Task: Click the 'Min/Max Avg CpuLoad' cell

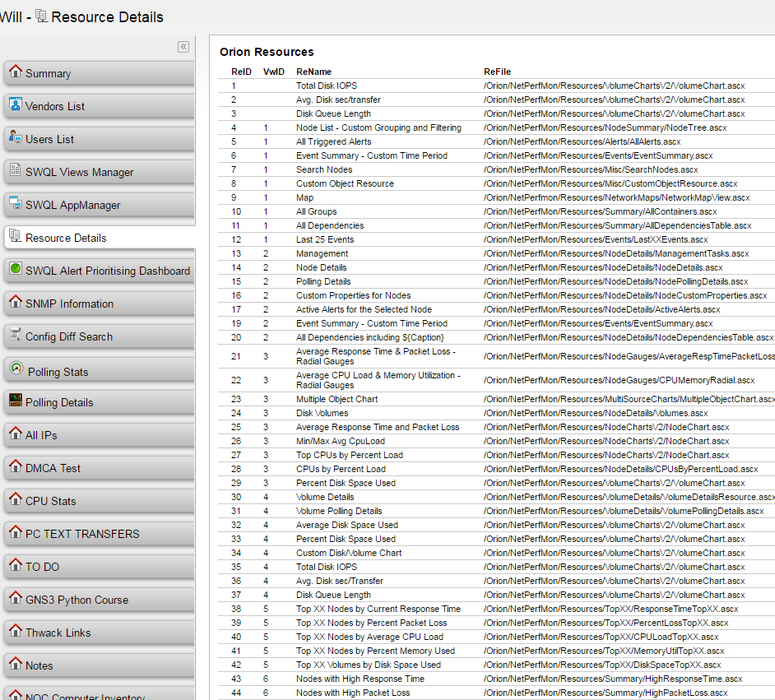Action: click(341, 441)
